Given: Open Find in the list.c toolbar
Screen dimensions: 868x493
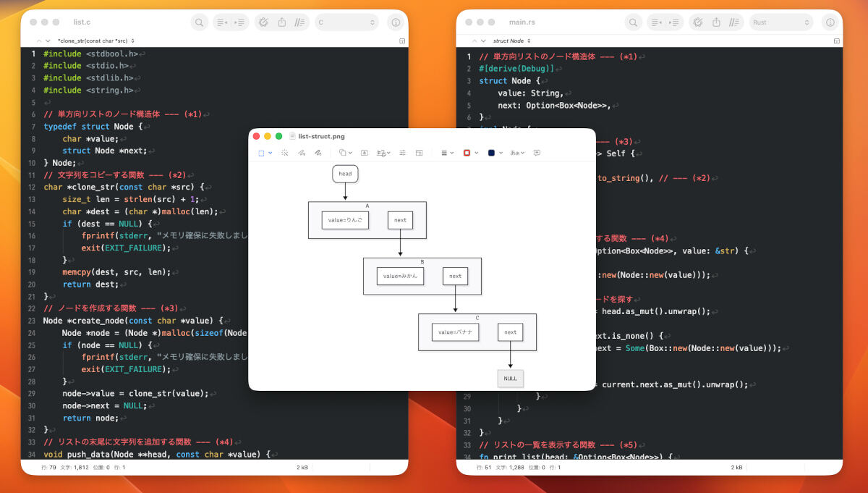Looking at the screenshot, I should tap(199, 22).
